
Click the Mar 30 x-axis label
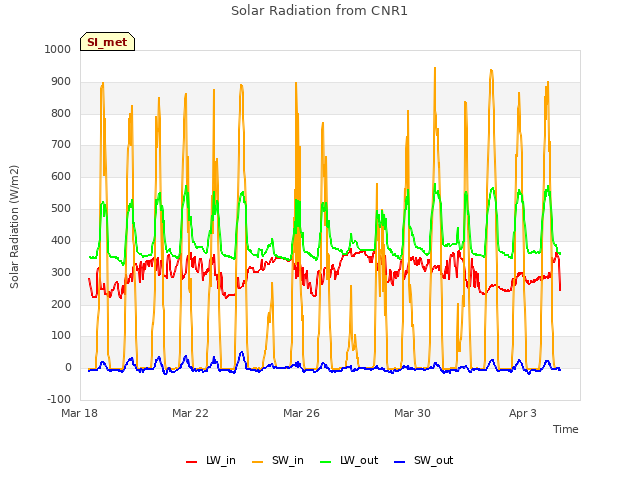pos(412,413)
